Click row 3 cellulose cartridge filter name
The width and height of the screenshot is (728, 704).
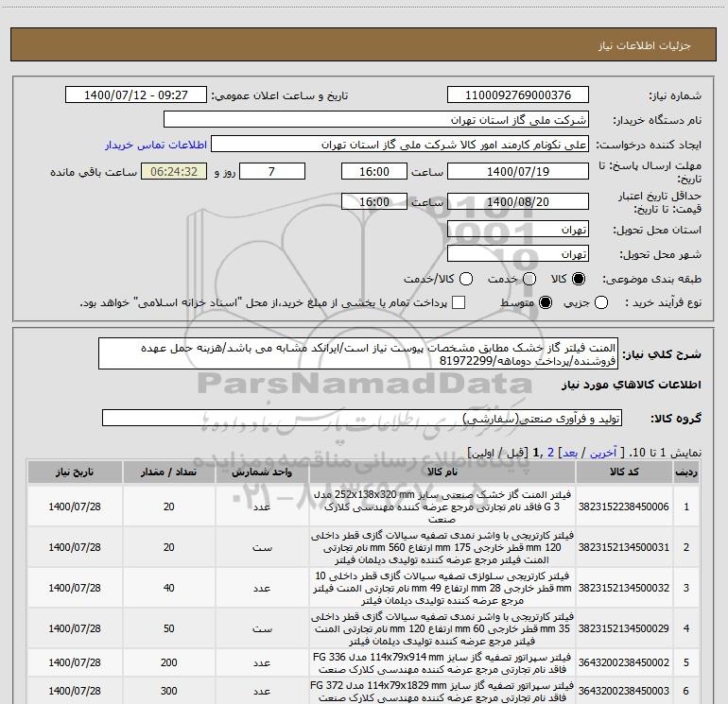coord(442,588)
